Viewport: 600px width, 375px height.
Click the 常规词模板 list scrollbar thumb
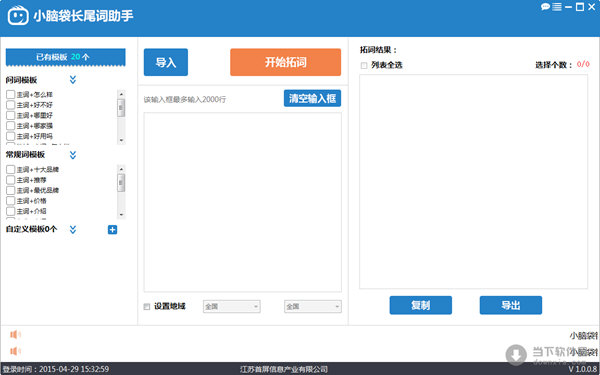pos(121,183)
